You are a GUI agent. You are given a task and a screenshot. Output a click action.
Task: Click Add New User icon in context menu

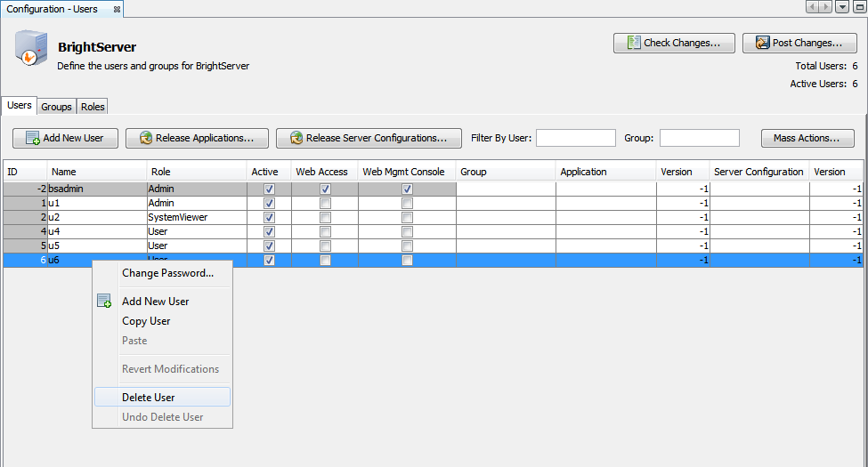point(104,302)
